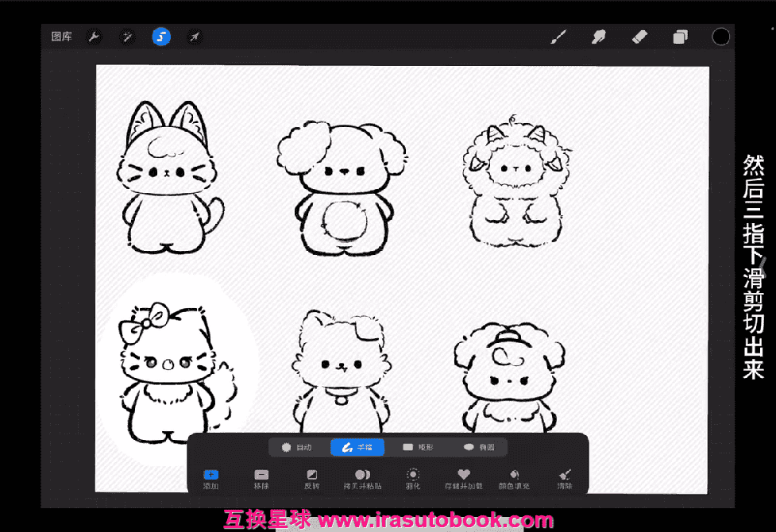Tap the fluffy sheep drawing
The image size is (776, 532).
tap(516, 181)
